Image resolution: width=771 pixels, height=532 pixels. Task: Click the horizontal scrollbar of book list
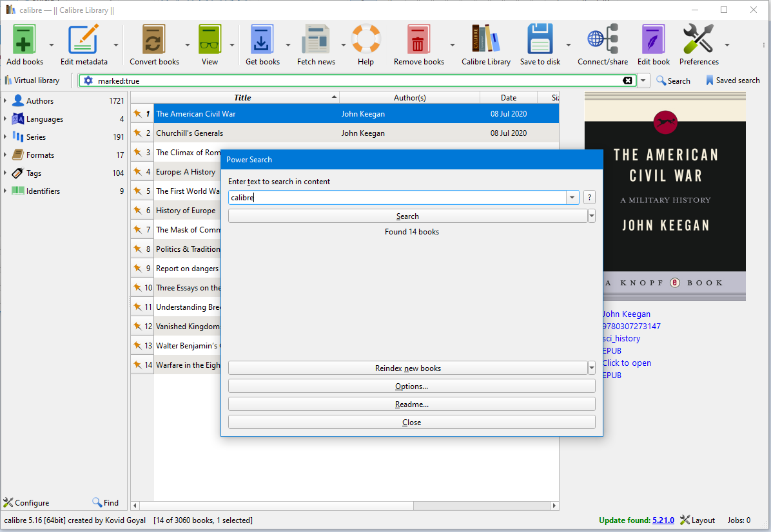pyautogui.click(x=277, y=506)
